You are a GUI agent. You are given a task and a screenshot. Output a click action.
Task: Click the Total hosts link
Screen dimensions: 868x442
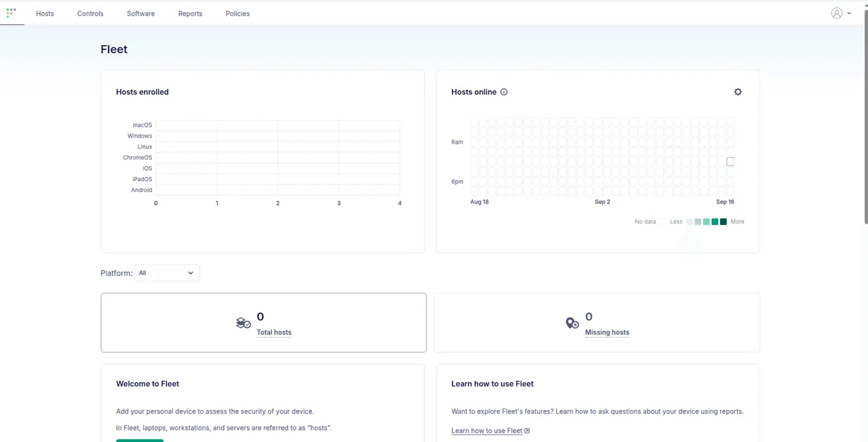274,332
